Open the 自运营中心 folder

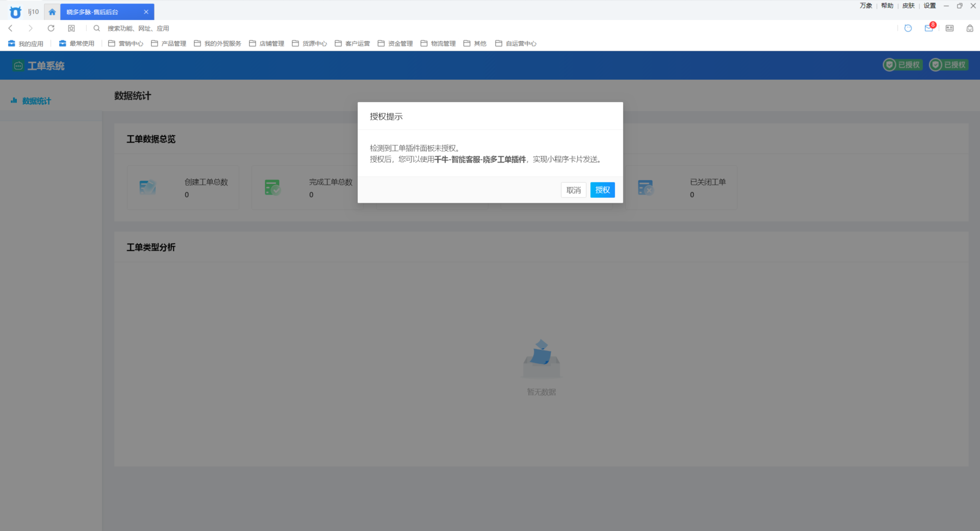coord(516,43)
